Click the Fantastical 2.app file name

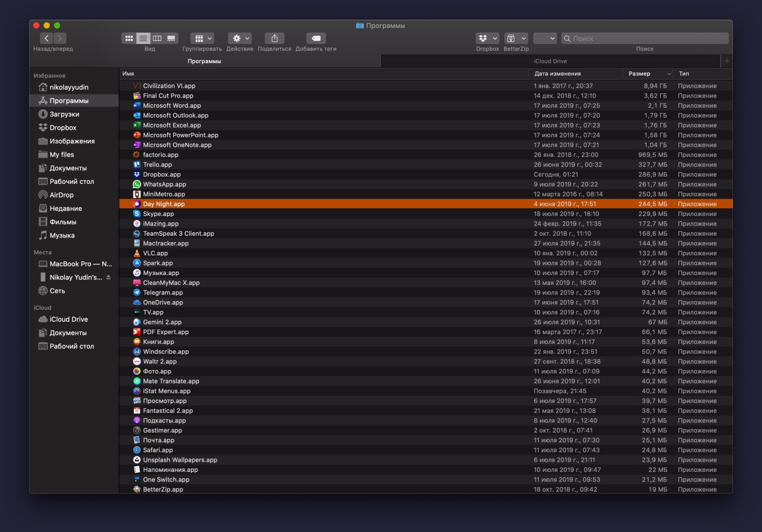pos(168,411)
